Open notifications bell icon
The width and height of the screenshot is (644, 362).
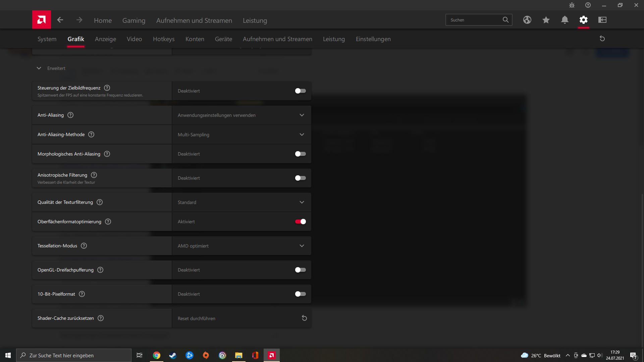[565, 20]
